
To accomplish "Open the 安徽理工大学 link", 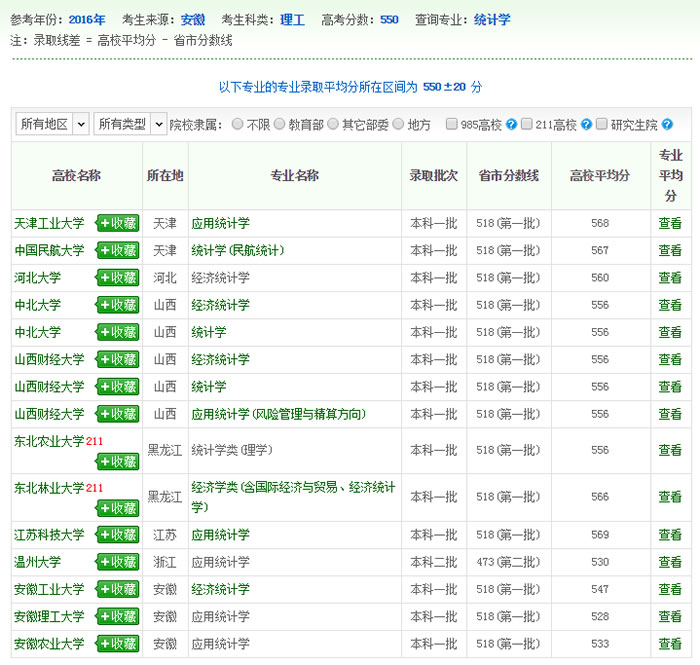I will [49, 616].
